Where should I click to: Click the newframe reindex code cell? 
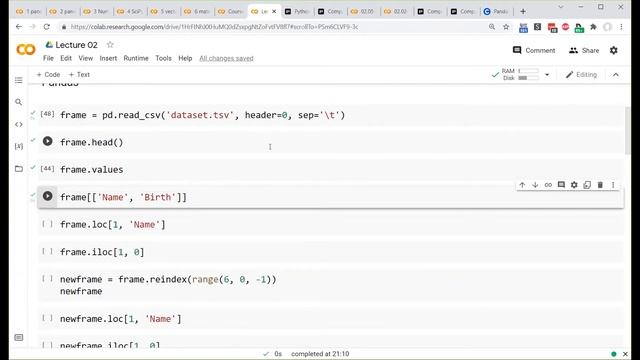[x=331, y=285]
